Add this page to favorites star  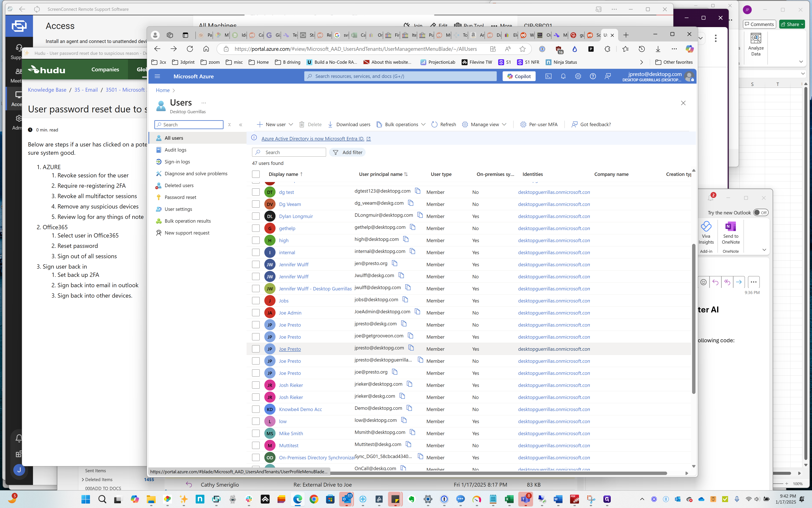pos(523,49)
